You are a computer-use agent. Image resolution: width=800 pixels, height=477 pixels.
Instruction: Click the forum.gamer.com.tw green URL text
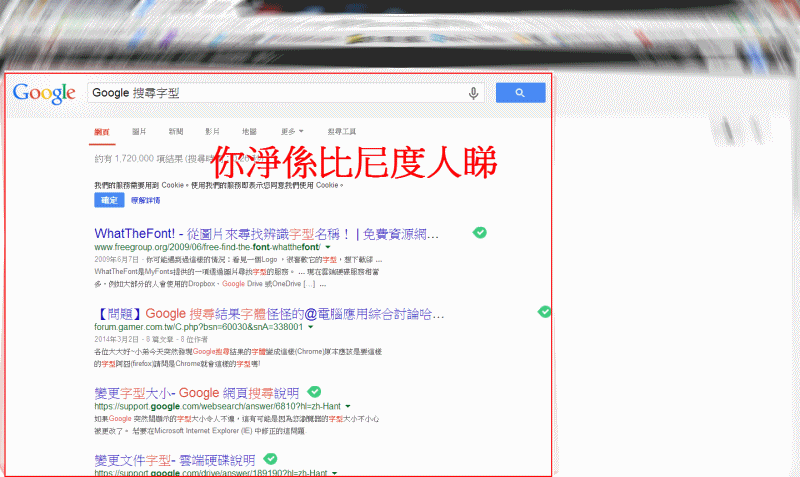click(198, 327)
